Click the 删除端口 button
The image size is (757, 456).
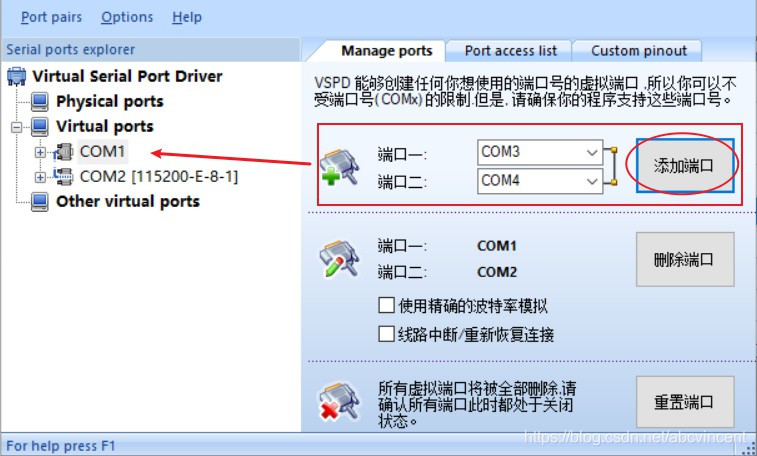685,260
